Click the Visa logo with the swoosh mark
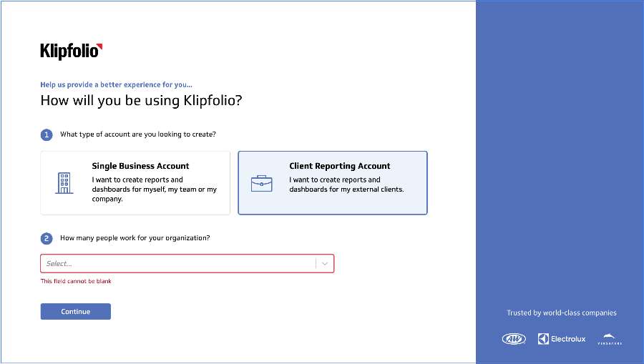Screen dimensions: 644x364 [610, 339]
